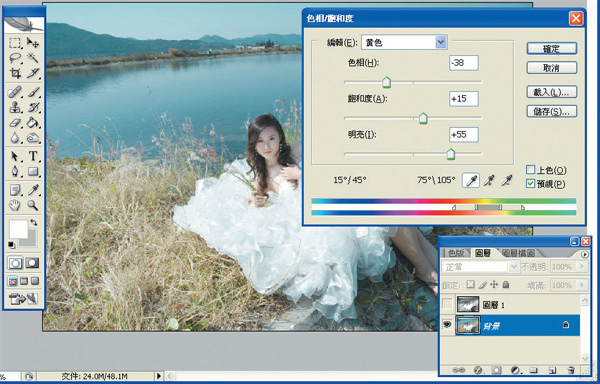
Task: Uncheck the 預視 preview checkbox
Action: point(530,184)
